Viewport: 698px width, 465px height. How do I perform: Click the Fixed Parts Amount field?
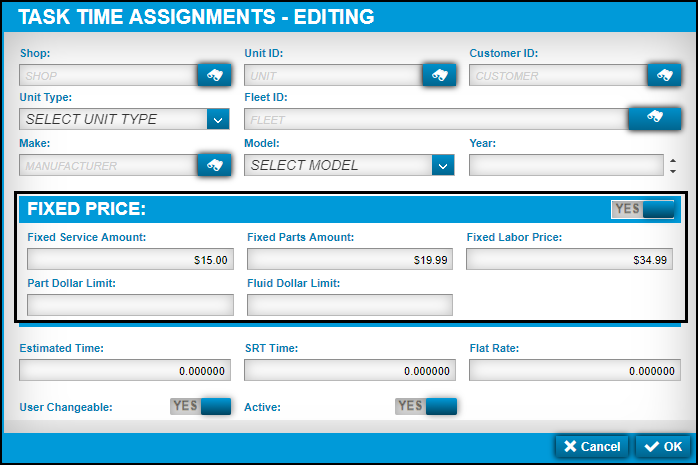click(x=350, y=260)
